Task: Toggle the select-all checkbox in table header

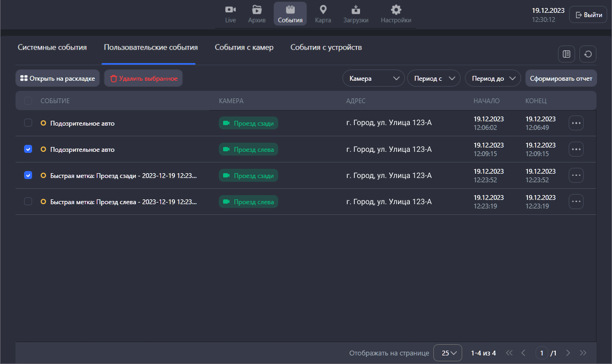Action: click(28, 100)
